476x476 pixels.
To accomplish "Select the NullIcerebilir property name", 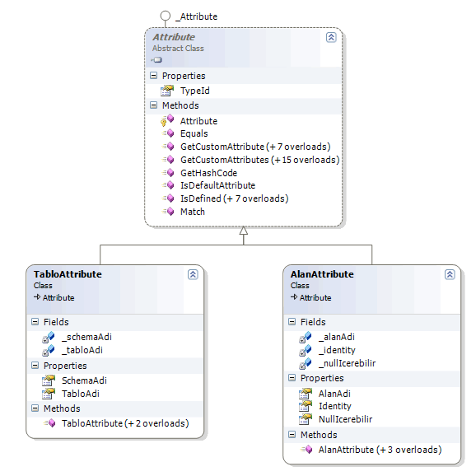I will tap(345, 419).
